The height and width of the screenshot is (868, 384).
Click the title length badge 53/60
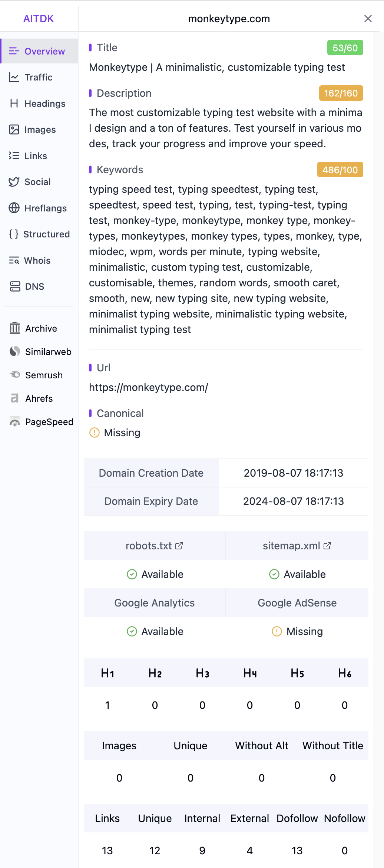(x=345, y=48)
